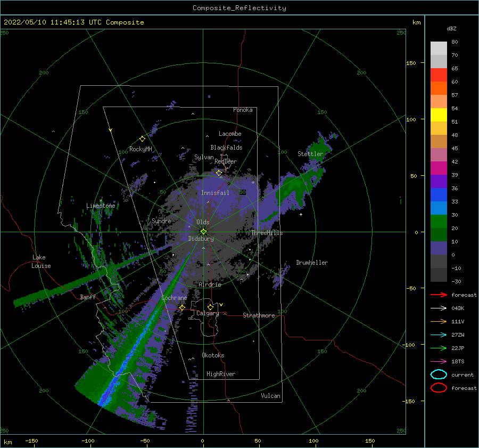Click the HighRiver town label
This screenshot has width=479, height=448.
[221, 374]
